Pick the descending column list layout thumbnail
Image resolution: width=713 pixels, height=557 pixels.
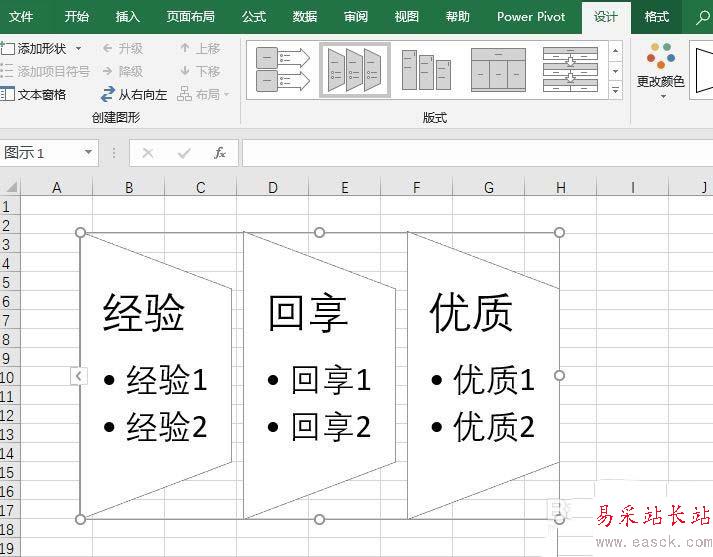(x=427, y=70)
